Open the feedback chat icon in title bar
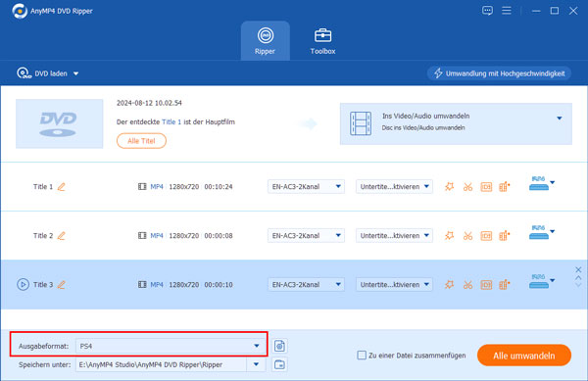 point(487,11)
